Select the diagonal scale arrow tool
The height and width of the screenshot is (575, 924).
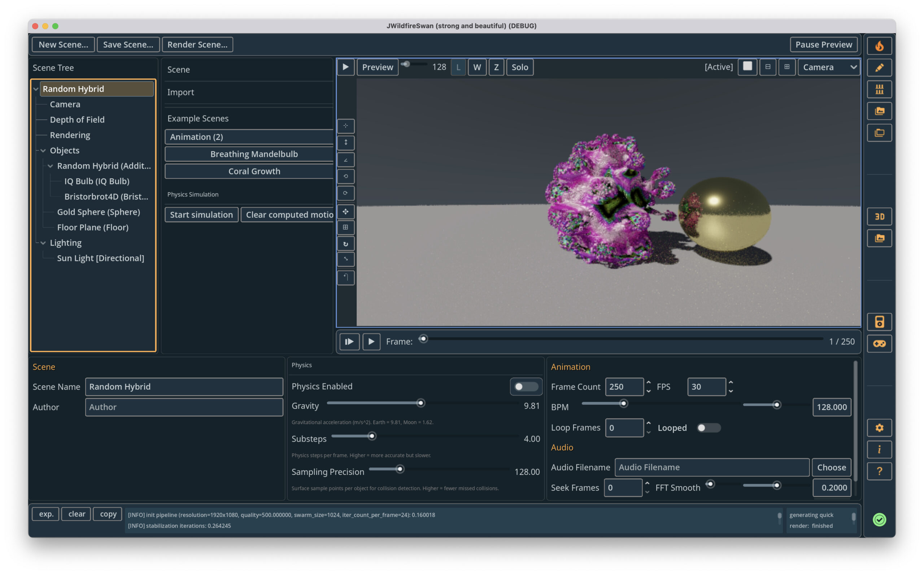pos(345,259)
